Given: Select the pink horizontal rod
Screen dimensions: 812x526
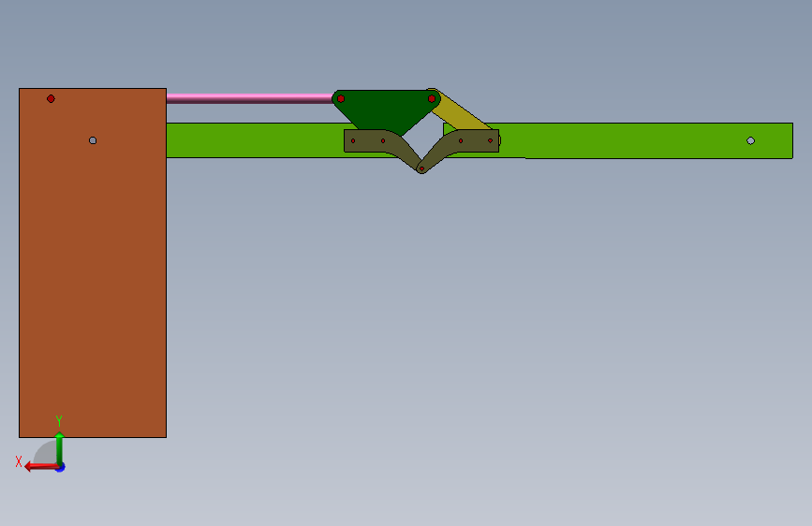Looking at the screenshot, I should coord(249,98).
